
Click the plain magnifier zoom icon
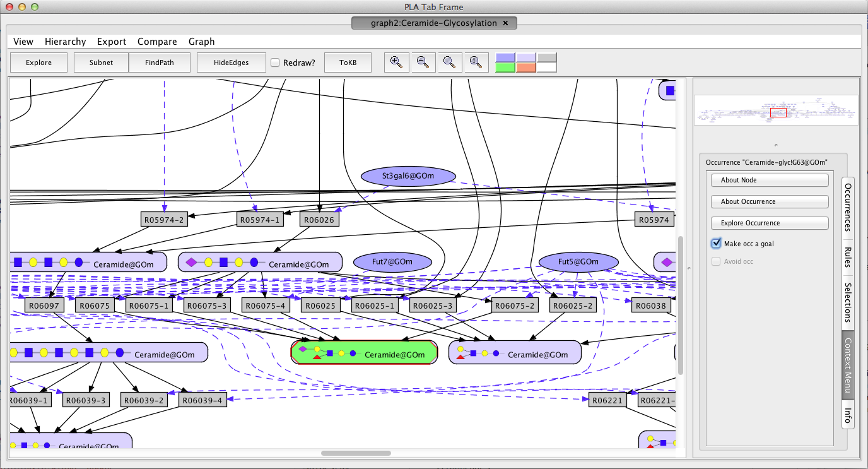tap(450, 62)
